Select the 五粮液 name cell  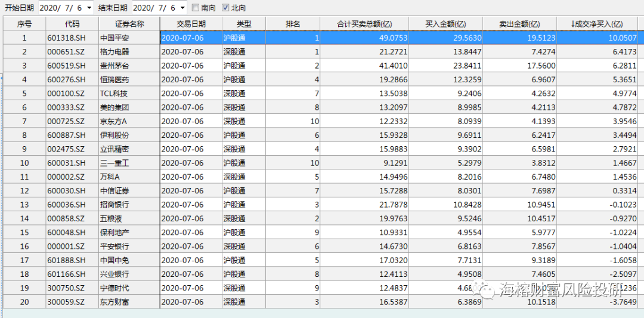[x=129, y=218]
